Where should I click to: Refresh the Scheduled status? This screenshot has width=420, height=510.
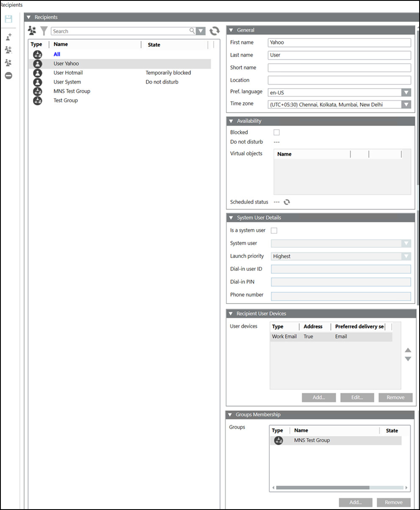pyautogui.click(x=287, y=202)
